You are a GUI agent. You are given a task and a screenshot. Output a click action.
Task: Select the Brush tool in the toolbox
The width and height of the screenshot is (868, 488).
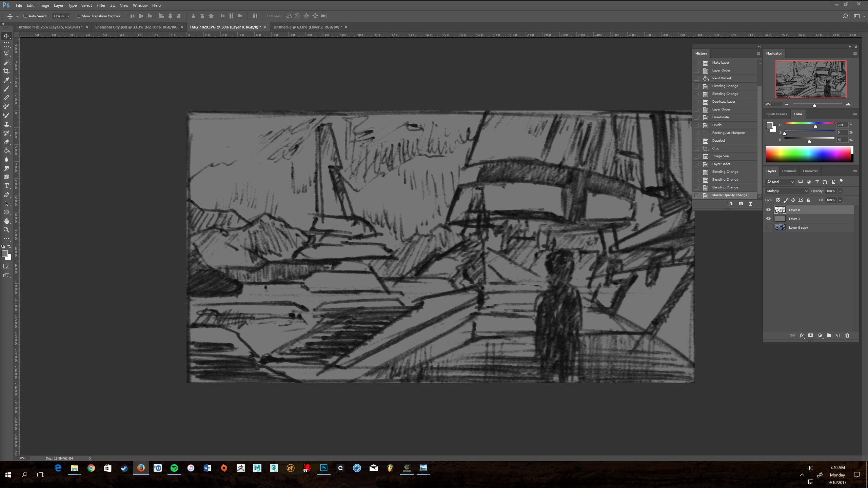tap(6, 89)
